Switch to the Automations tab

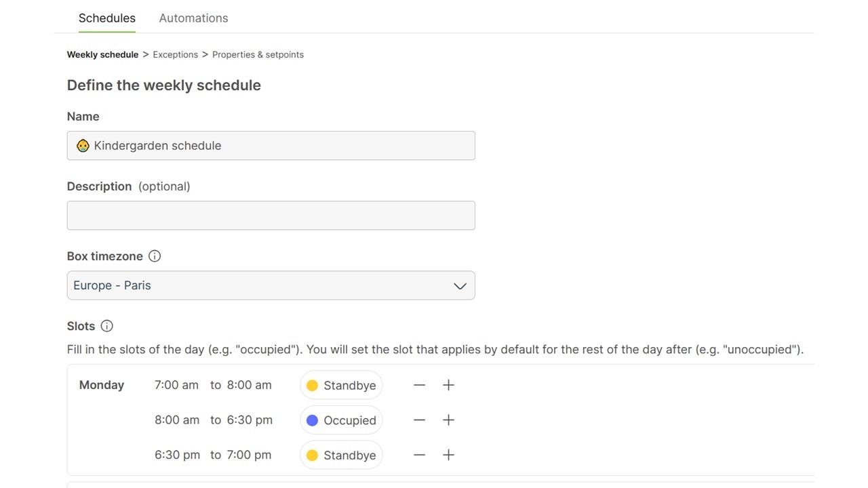(x=193, y=18)
